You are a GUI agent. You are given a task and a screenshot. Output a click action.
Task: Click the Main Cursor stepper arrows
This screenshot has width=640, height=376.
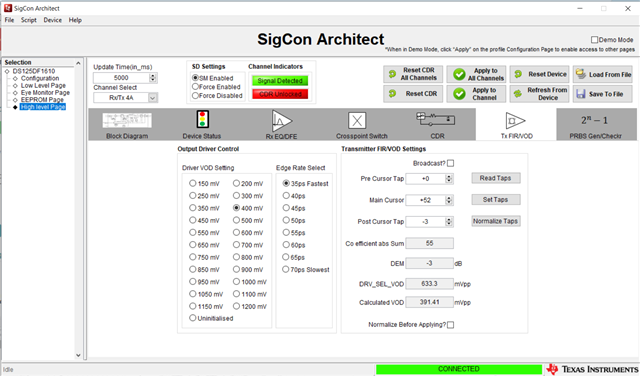[x=449, y=200]
